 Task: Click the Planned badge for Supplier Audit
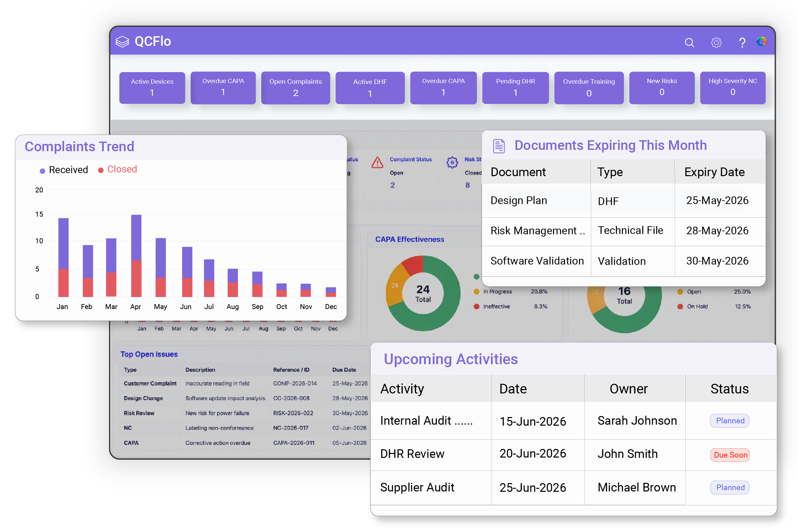point(730,487)
